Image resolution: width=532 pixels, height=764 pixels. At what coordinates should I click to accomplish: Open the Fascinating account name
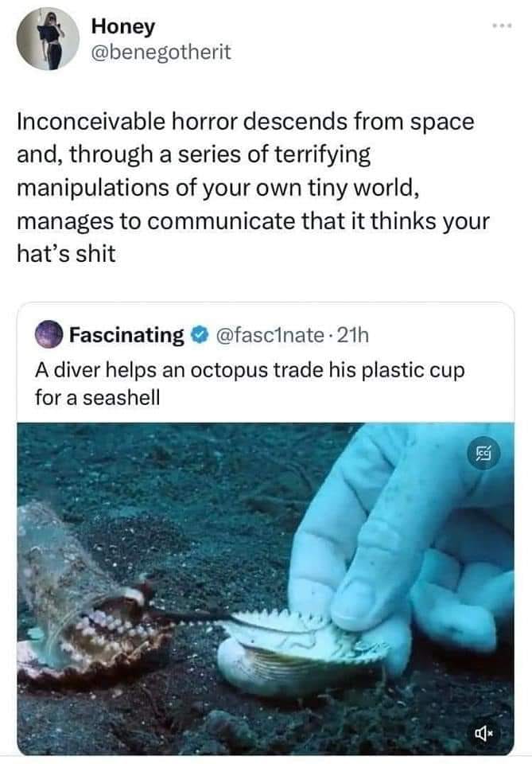126,335
